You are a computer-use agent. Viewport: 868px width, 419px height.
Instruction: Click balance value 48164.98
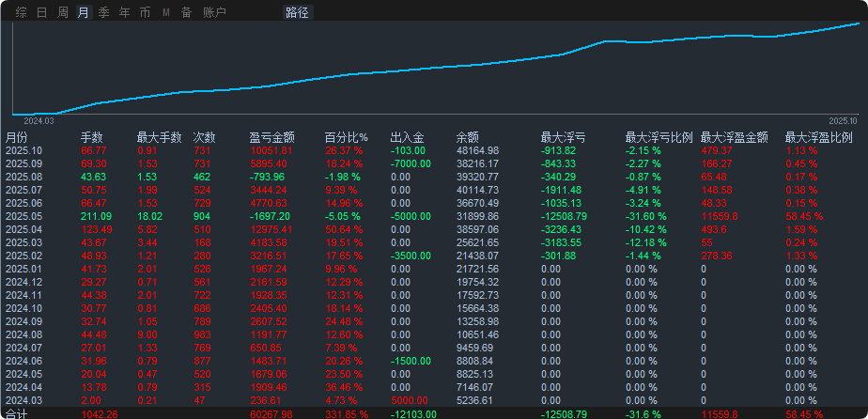[x=478, y=150]
